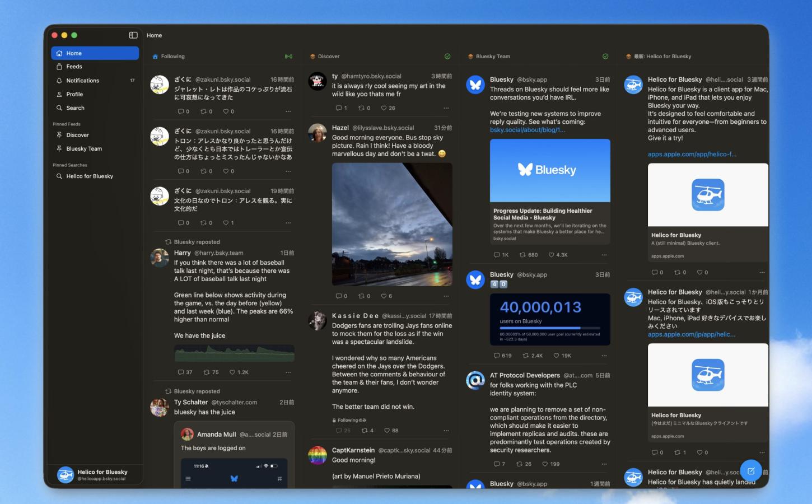Open more options on Kassie Dee's post

coord(446,431)
